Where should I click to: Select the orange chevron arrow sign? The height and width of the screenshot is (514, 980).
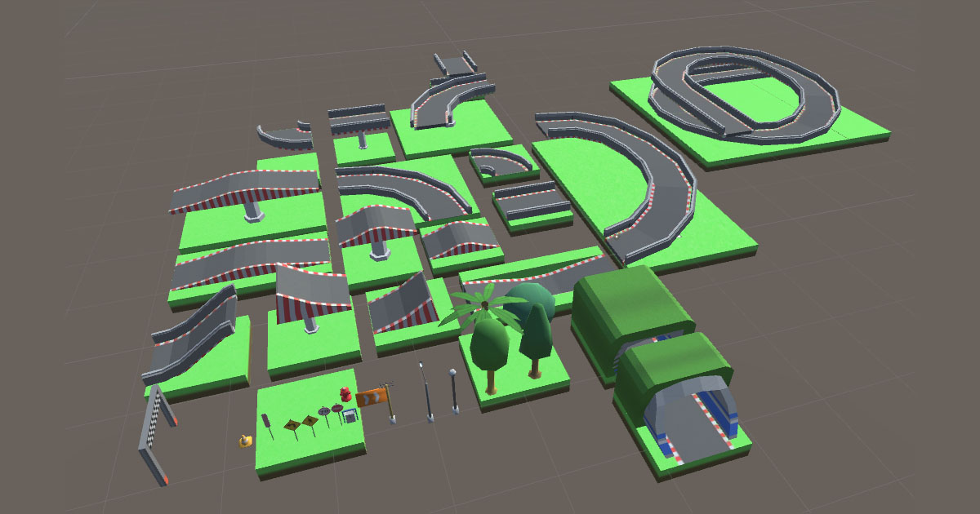click(372, 397)
